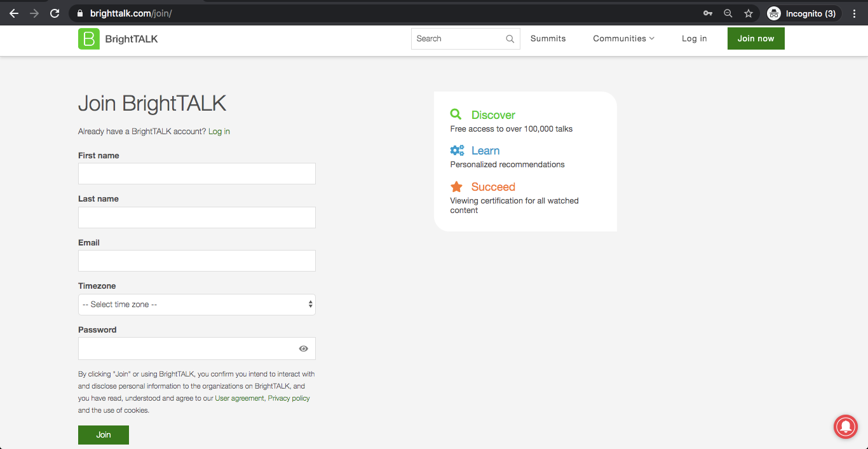Open the Timezone select dropdown
The width and height of the screenshot is (868, 449).
[197, 305]
